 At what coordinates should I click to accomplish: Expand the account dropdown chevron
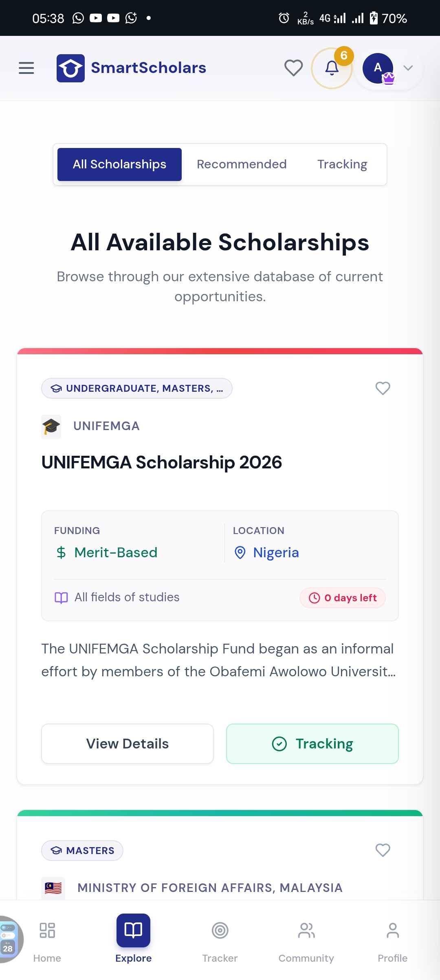pos(408,68)
